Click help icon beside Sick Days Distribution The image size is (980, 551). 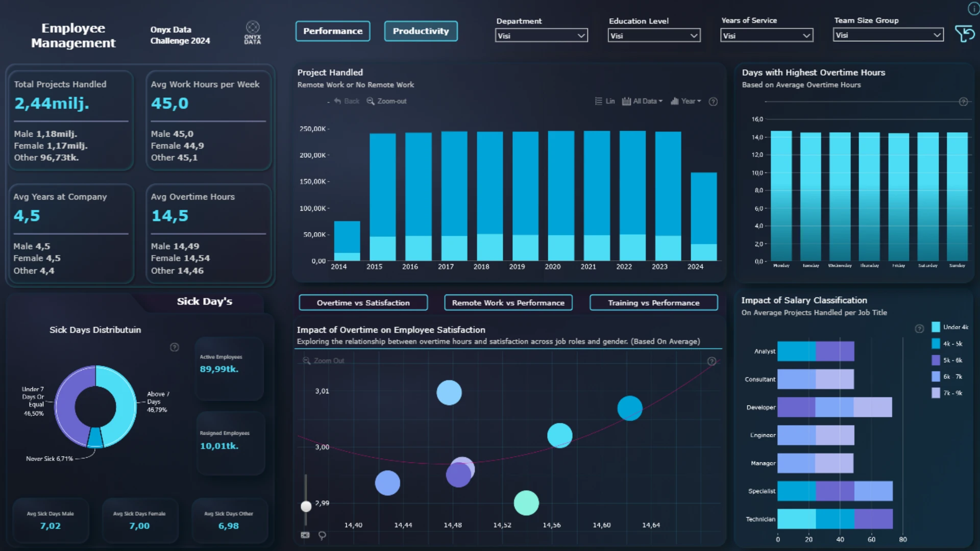pyautogui.click(x=175, y=347)
